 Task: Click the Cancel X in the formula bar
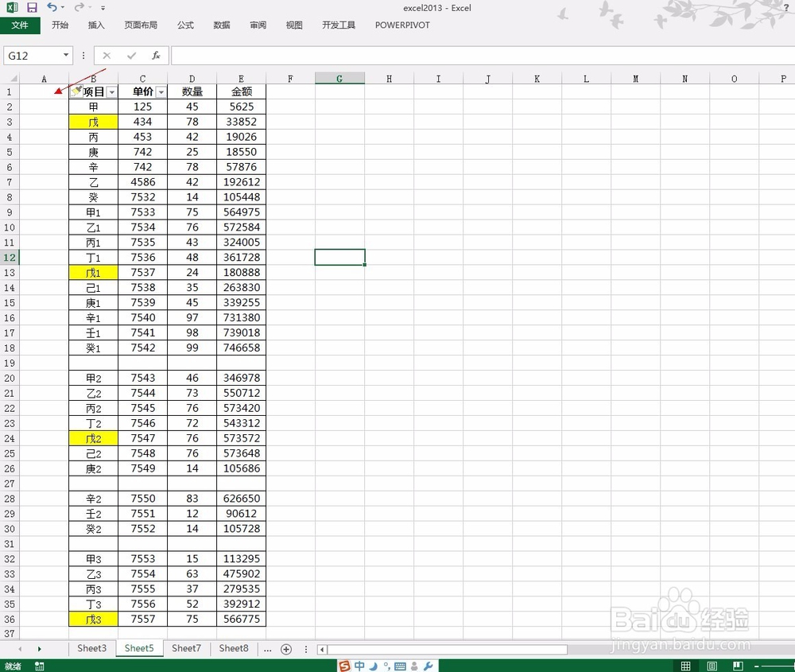click(x=107, y=55)
